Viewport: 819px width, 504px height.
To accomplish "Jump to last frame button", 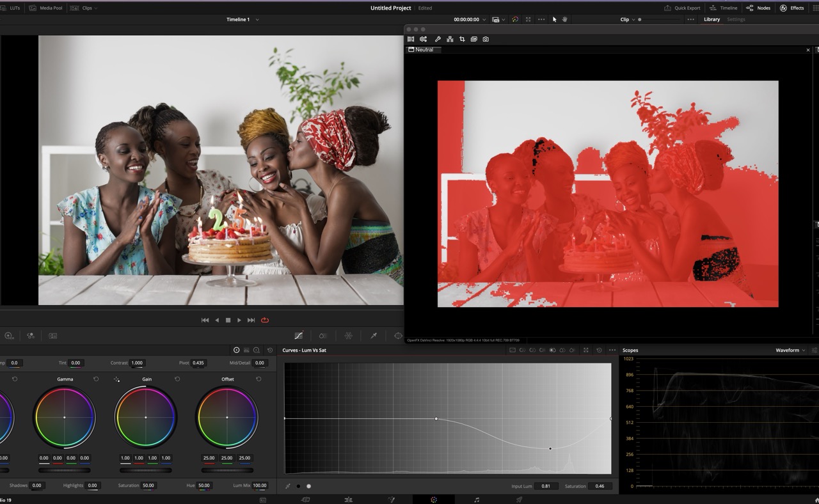I will coord(251,320).
